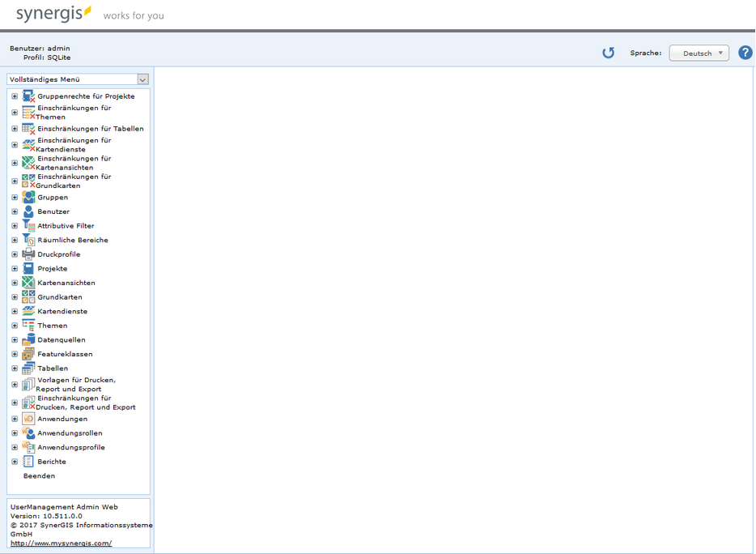Expand the Projekte tree node
756x554 pixels.
[x=15, y=269]
